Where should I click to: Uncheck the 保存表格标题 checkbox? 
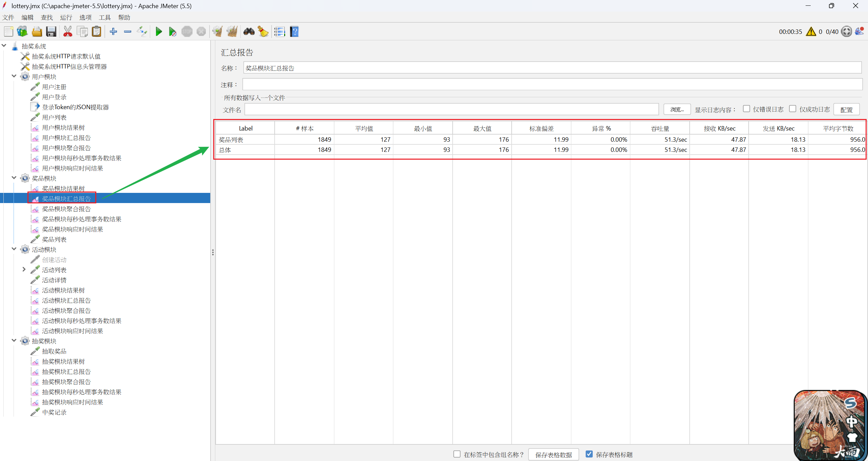[x=589, y=454]
